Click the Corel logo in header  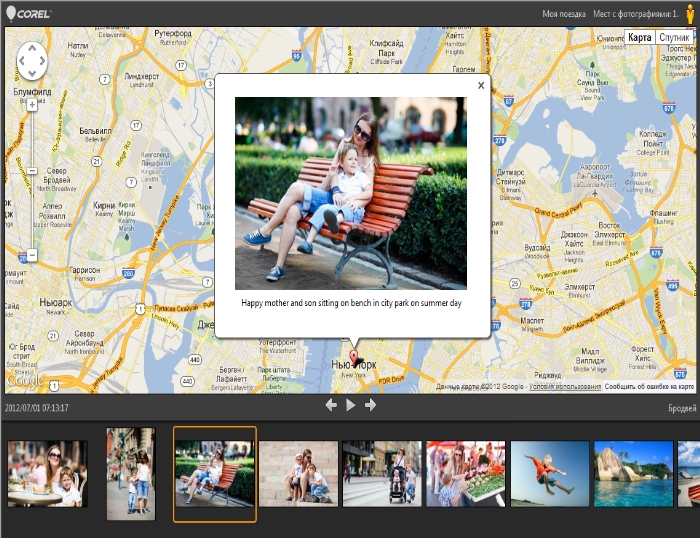click(26, 13)
